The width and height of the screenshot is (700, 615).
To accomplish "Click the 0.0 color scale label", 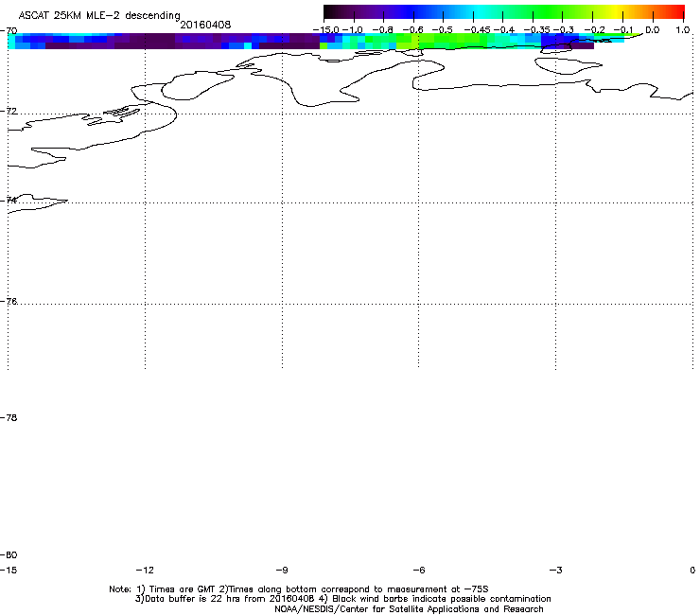I will click(653, 30).
